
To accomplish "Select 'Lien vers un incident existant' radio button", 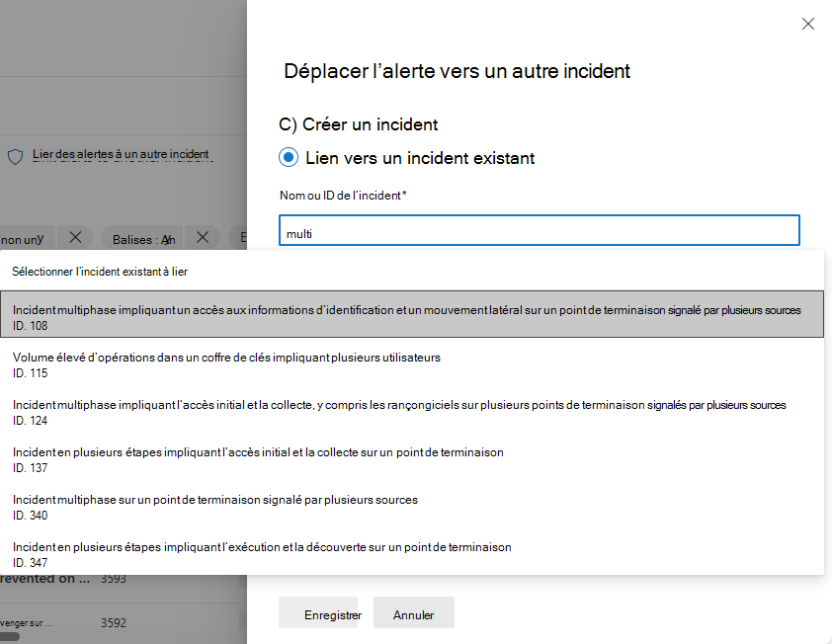I will point(289,158).
